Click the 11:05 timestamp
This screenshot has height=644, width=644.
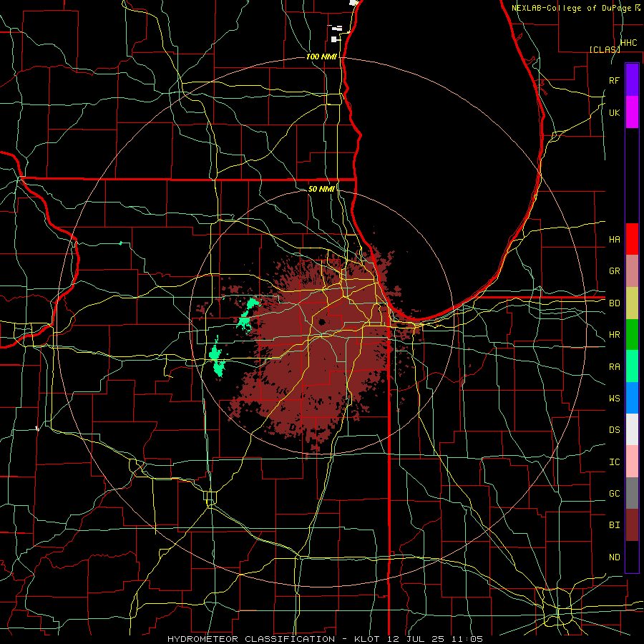pos(467,639)
